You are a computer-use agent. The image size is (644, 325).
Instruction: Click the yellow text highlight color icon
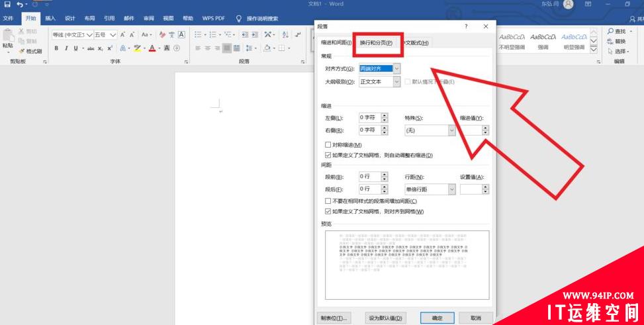point(137,48)
